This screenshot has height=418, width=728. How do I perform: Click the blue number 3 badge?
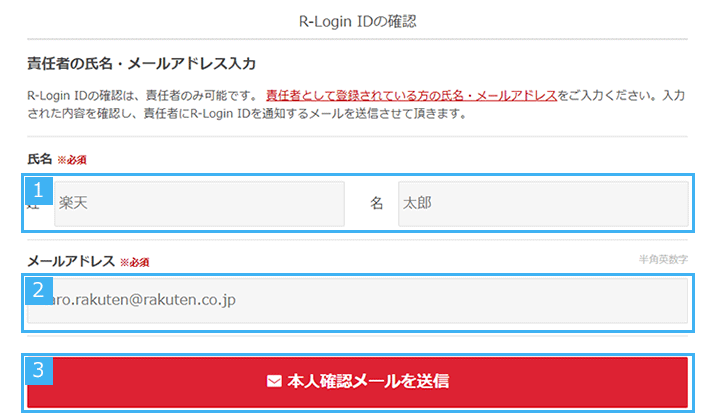38,370
